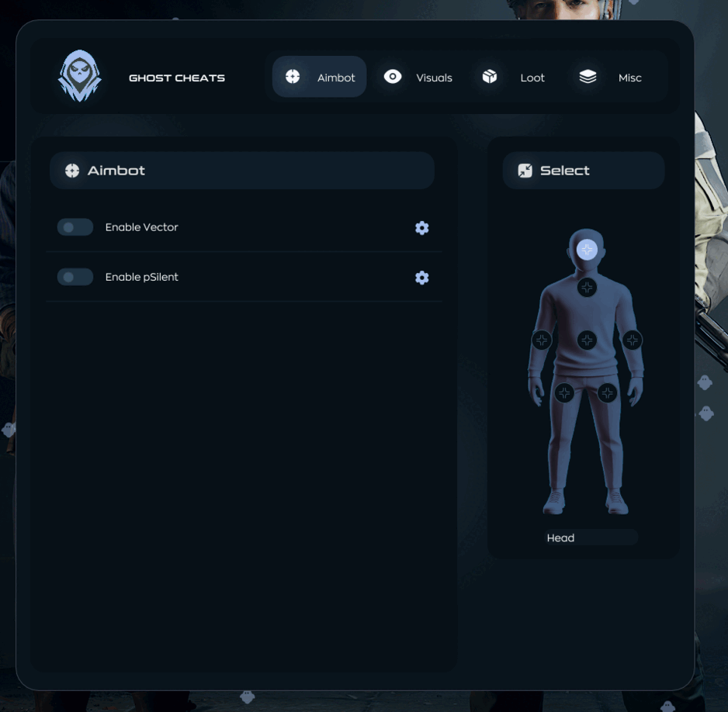Select the target point on the right-side arm

point(633,340)
